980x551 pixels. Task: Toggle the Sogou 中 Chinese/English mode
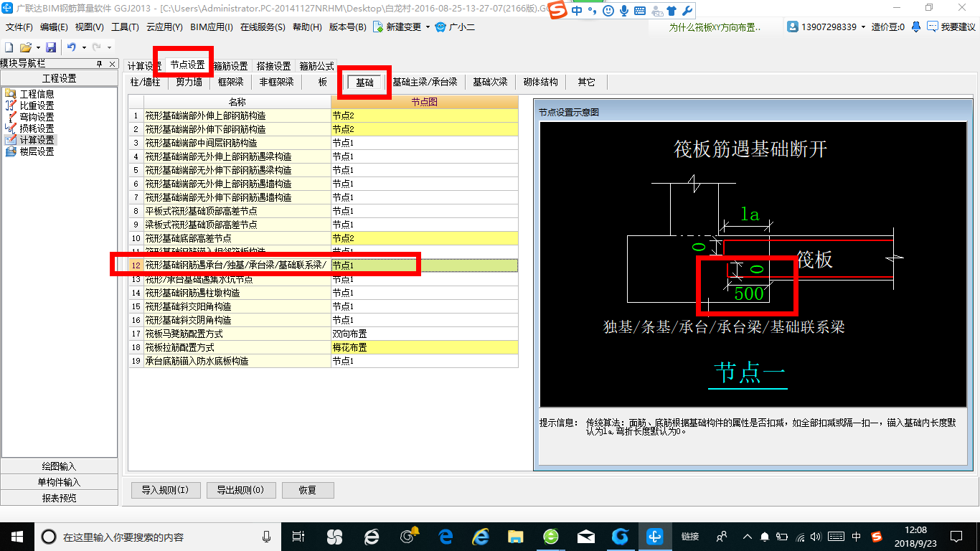tap(577, 11)
